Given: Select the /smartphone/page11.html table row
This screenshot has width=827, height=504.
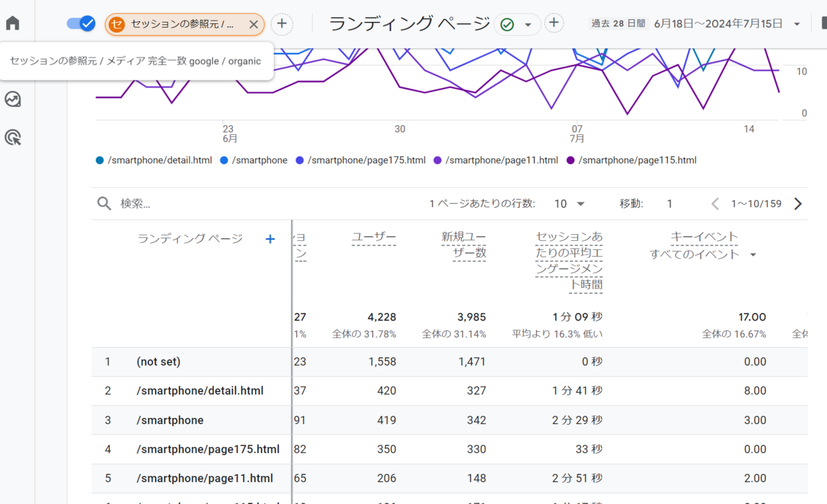Looking at the screenshot, I should click(449, 478).
